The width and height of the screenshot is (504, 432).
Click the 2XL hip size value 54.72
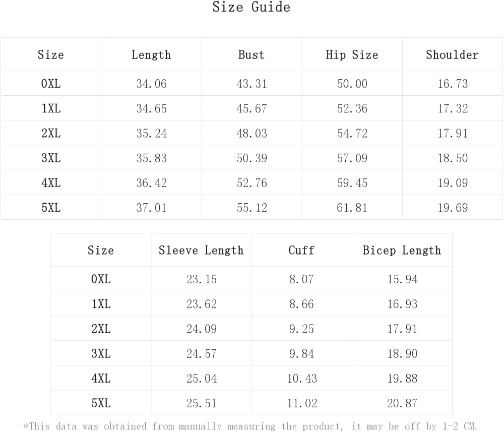pyautogui.click(x=352, y=134)
